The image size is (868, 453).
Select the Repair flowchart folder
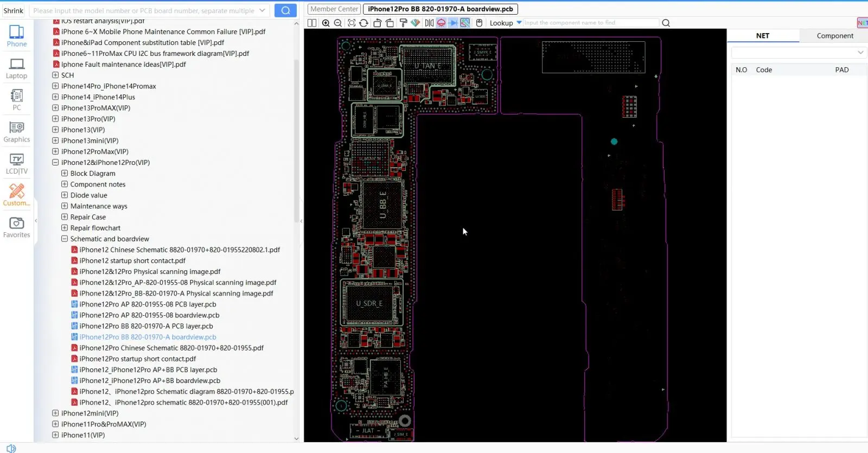click(95, 228)
